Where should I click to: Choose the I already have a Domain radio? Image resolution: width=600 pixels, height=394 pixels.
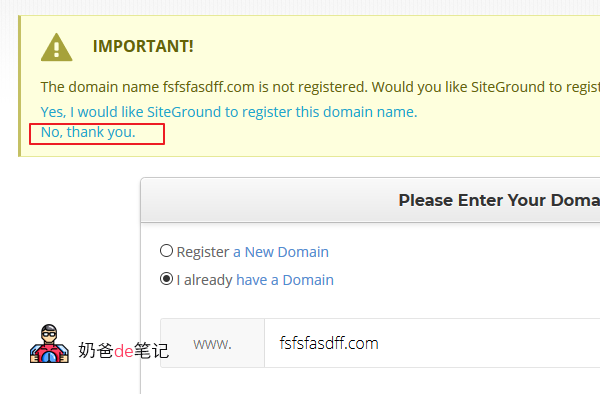click(x=166, y=279)
